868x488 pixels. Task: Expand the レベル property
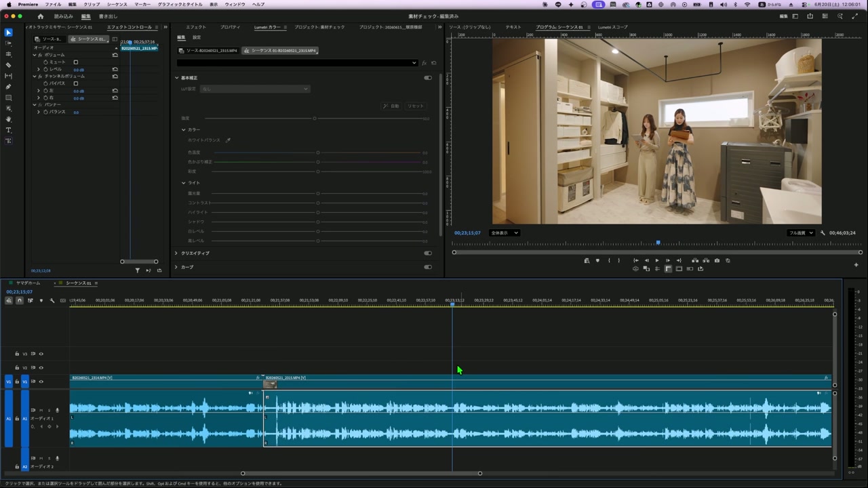pyautogui.click(x=39, y=69)
